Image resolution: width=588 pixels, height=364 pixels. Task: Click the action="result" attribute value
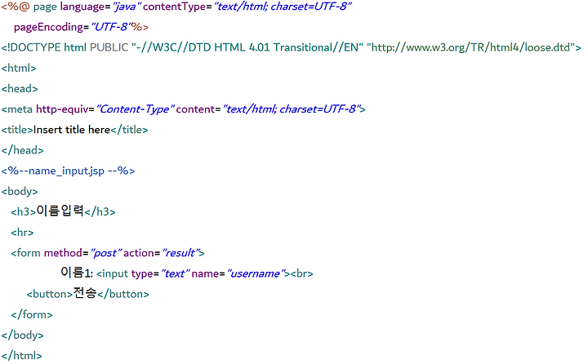(180, 253)
